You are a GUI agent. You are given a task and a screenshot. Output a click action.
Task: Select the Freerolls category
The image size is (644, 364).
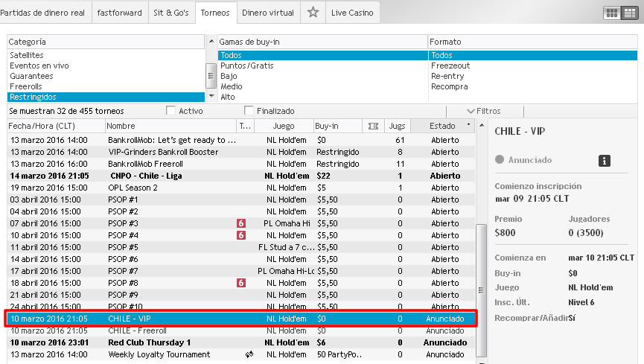26,86
